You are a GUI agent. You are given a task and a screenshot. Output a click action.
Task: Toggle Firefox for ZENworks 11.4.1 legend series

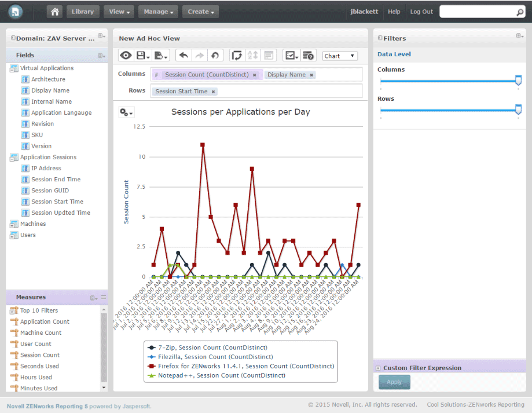point(241,366)
